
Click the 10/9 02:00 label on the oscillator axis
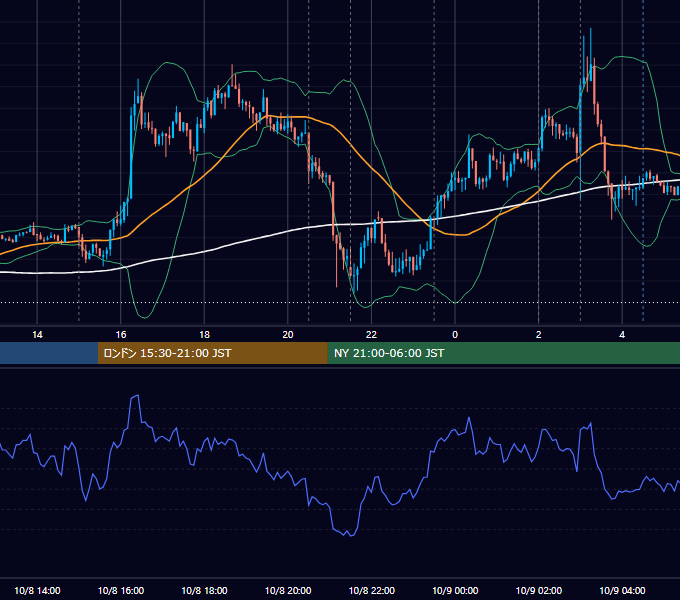tap(539, 590)
